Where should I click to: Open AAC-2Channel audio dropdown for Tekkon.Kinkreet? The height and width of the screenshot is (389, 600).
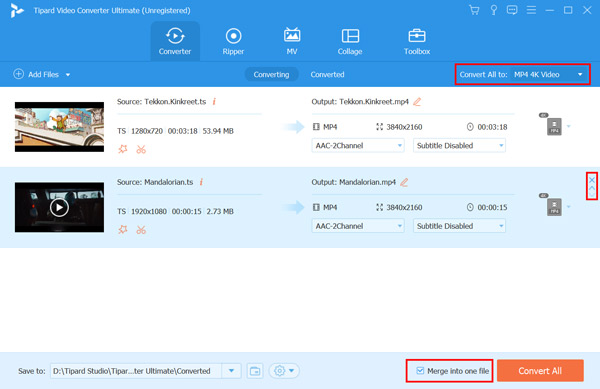coord(358,145)
